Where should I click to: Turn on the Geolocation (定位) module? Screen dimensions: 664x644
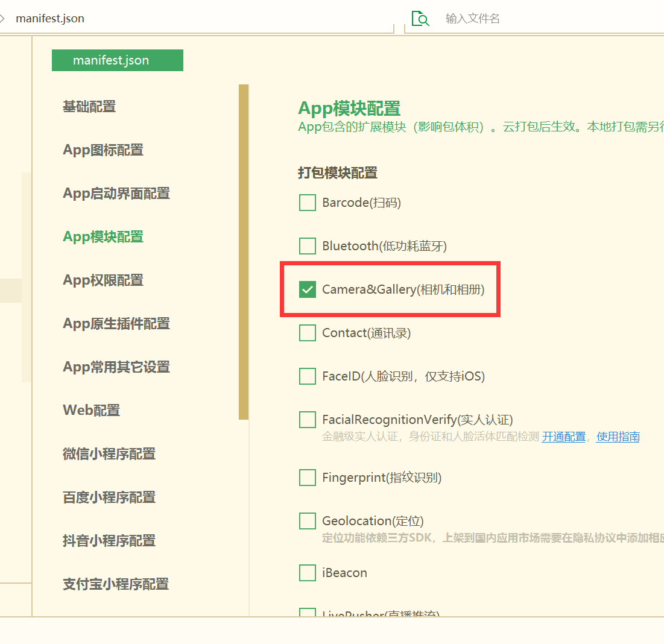(x=308, y=521)
